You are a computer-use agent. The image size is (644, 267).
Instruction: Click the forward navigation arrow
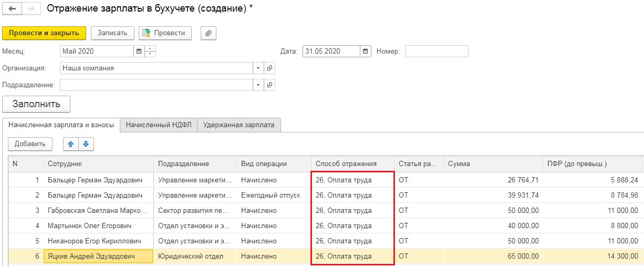(x=30, y=9)
